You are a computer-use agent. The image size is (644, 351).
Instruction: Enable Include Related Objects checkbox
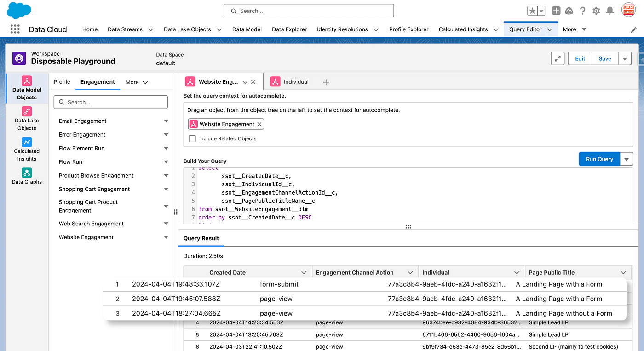(x=192, y=138)
